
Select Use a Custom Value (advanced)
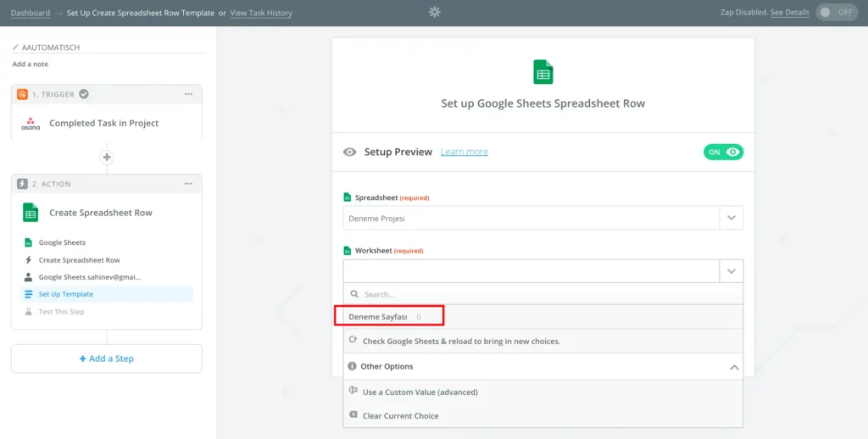point(543,392)
